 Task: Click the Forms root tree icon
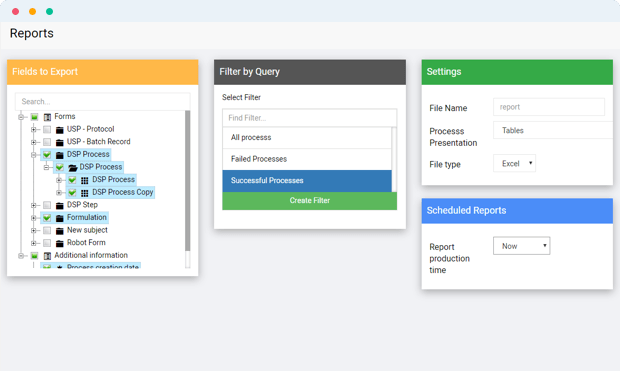coord(47,117)
